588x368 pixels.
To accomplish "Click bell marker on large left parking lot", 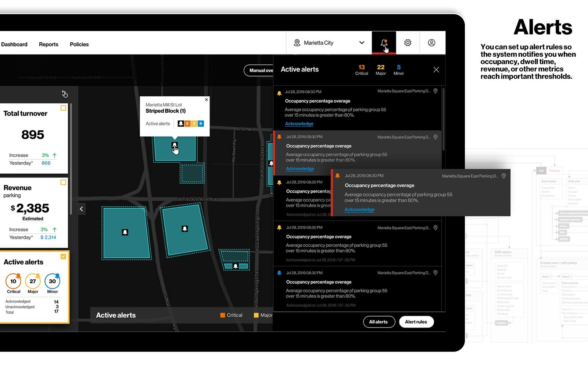I will point(125,232).
